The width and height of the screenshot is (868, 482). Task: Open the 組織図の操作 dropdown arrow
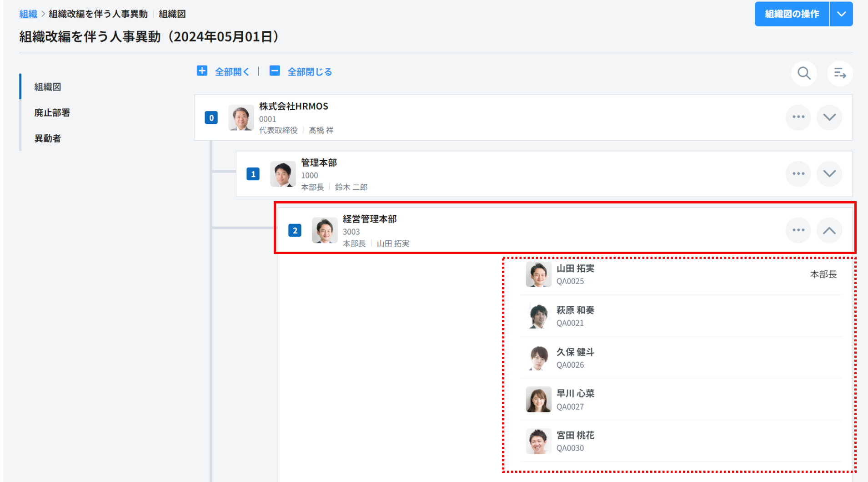[x=841, y=14]
